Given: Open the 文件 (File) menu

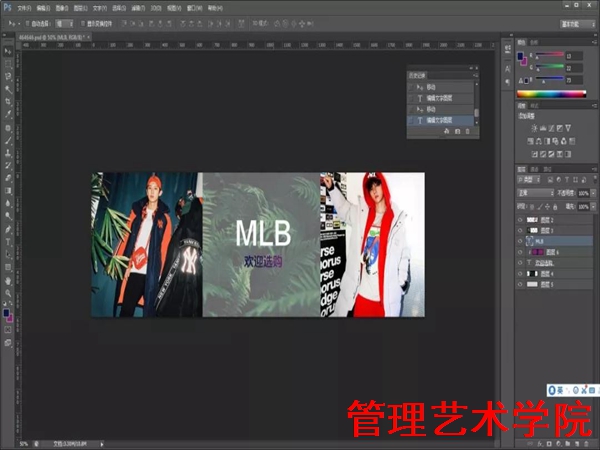Looking at the screenshot, I should coord(24,7).
